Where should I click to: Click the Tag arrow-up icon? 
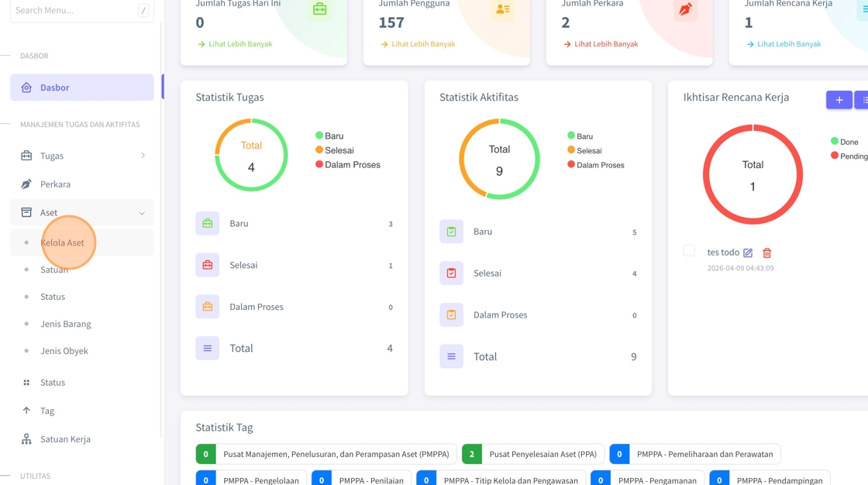(x=26, y=411)
